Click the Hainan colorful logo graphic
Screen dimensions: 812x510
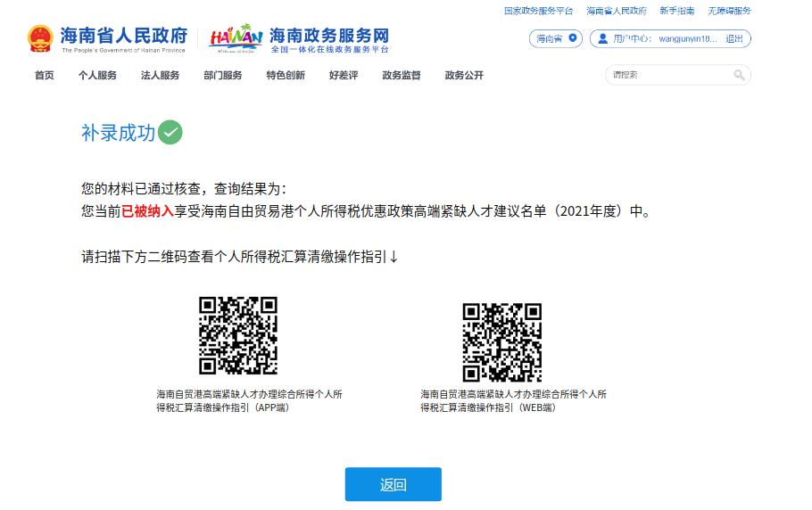[236, 38]
